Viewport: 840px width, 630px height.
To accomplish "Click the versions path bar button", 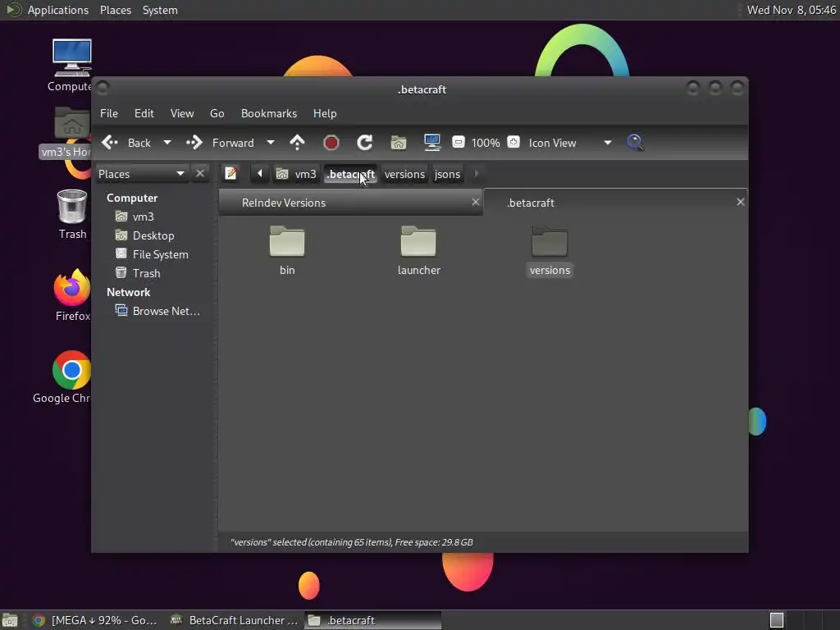I will coord(404,174).
